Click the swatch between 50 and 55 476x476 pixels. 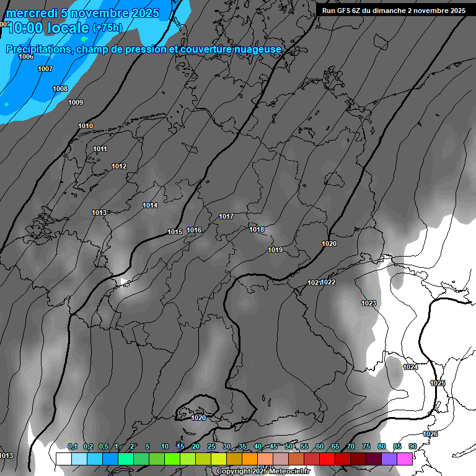pos(296,459)
